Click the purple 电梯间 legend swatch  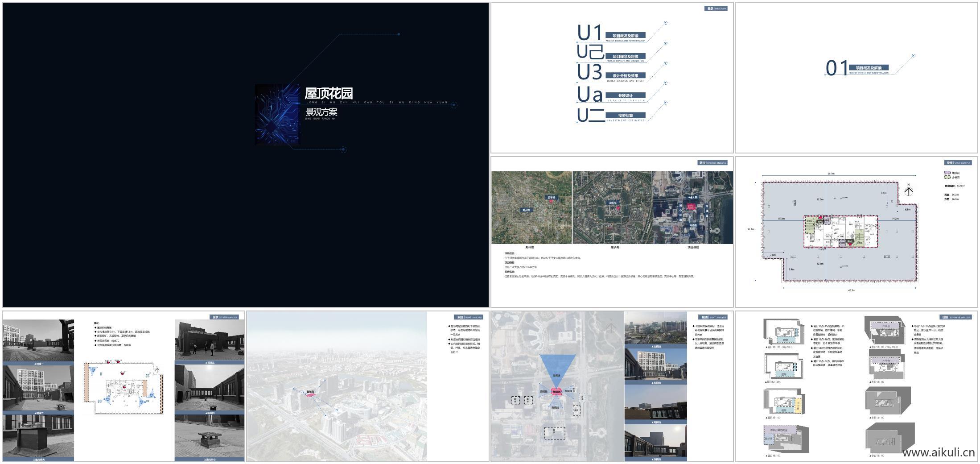947,173
